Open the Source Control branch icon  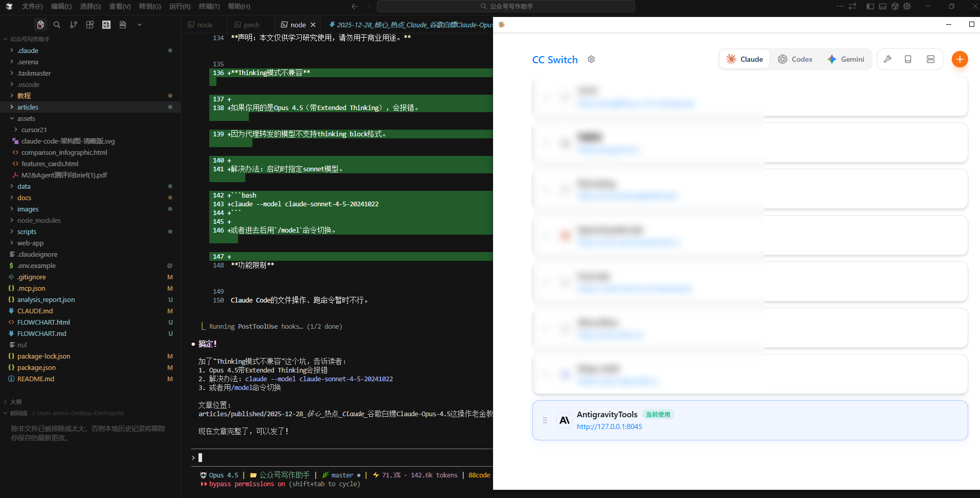point(74,25)
